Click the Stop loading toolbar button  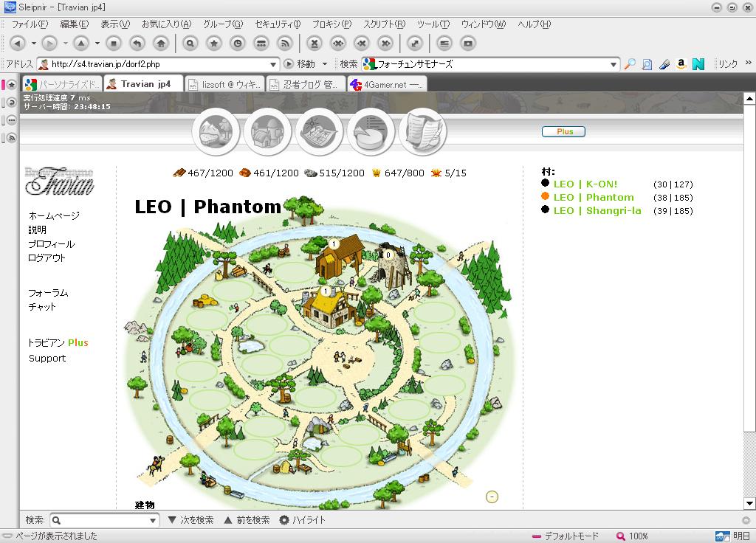pyautogui.click(x=114, y=44)
